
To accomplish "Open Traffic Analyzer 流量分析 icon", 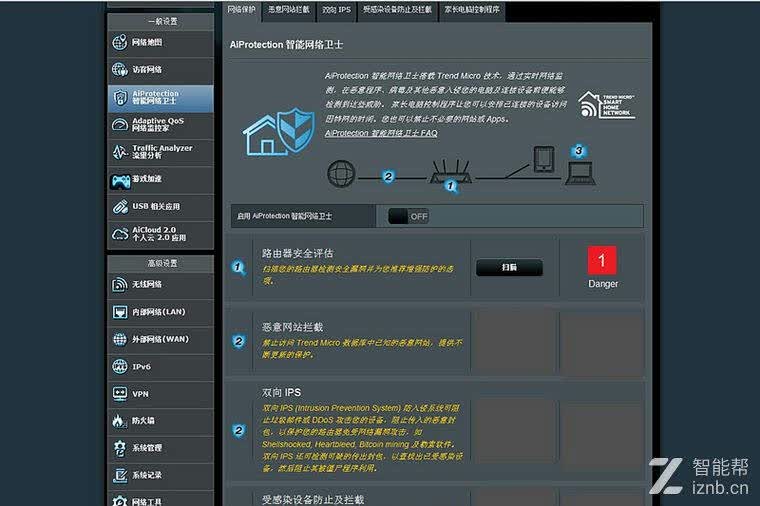I will 120,152.
